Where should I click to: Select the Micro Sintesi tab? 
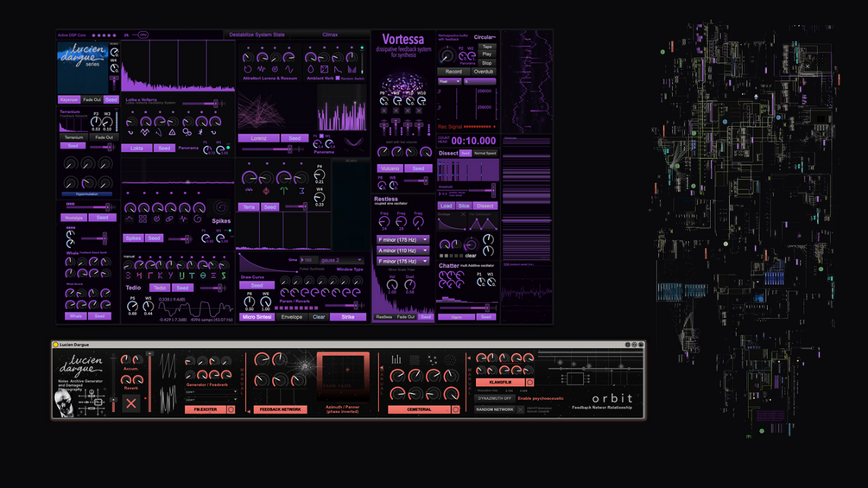coord(257,317)
